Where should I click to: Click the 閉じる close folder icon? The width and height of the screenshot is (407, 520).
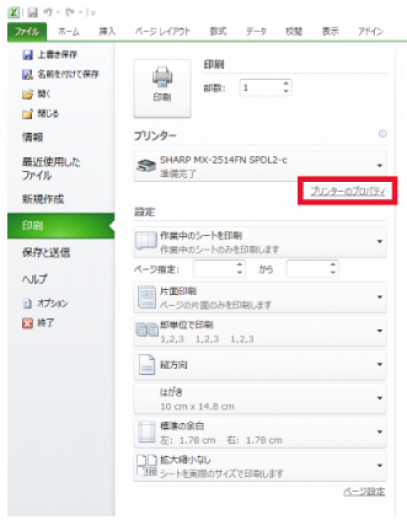click(27, 114)
